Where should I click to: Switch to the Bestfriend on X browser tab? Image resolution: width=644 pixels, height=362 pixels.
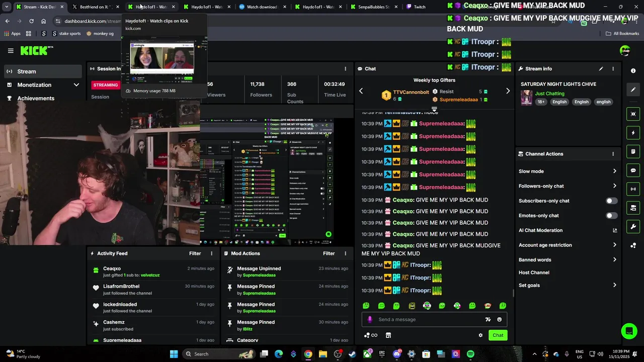tap(95, 7)
